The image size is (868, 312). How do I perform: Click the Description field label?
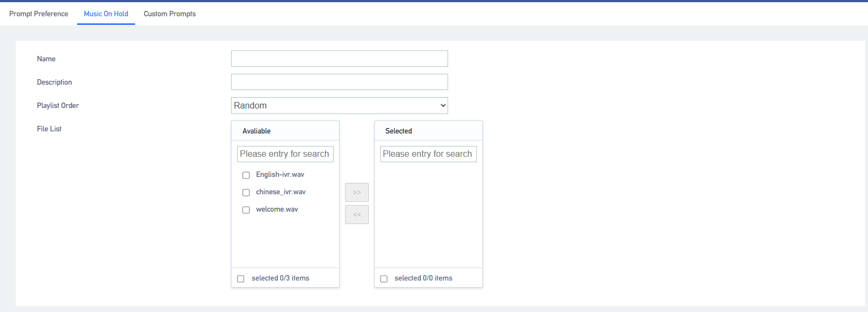pos(54,82)
